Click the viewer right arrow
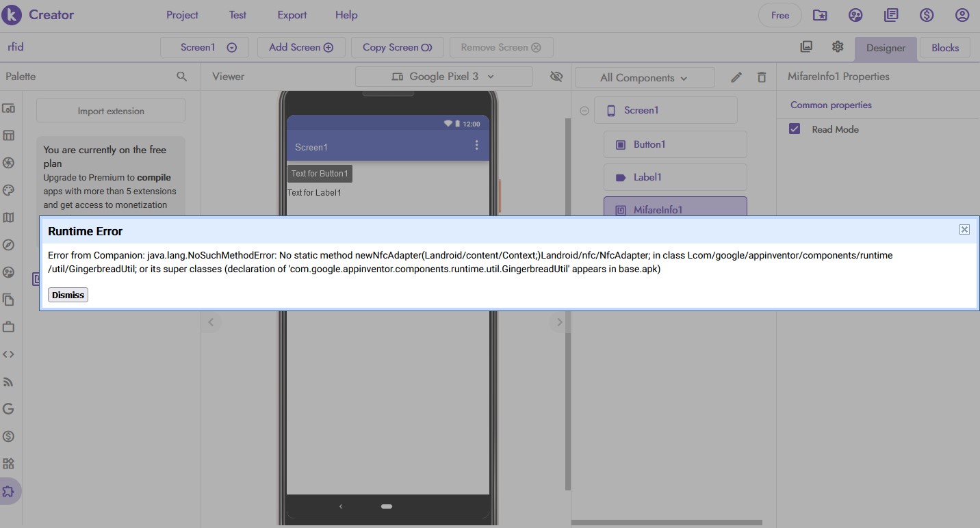980x528 pixels. pos(559,322)
